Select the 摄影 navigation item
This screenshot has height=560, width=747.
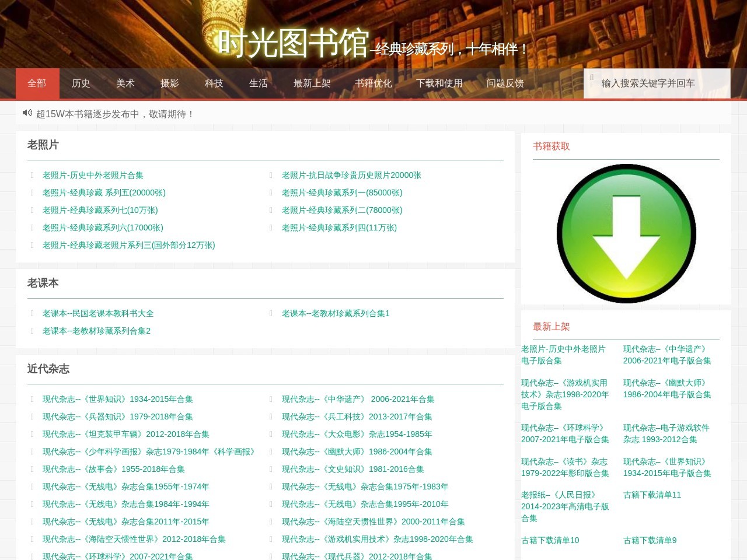pyautogui.click(x=170, y=83)
